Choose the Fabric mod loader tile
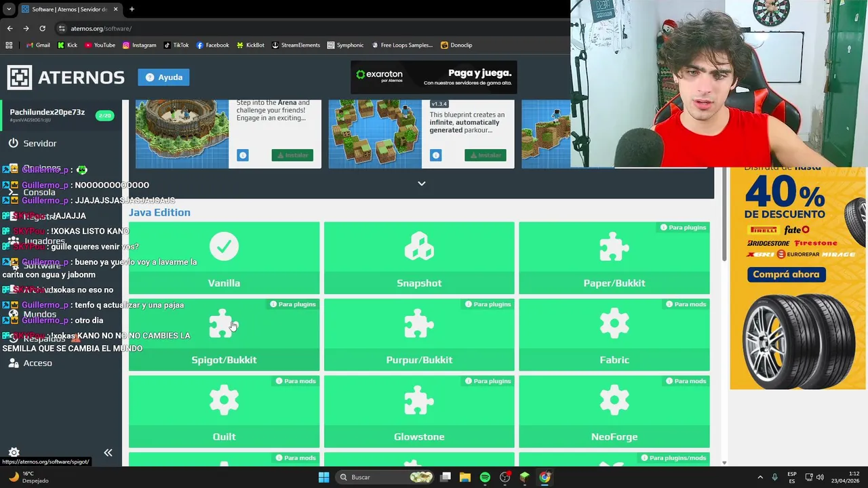The width and height of the screenshot is (868, 488). click(x=614, y=335)
